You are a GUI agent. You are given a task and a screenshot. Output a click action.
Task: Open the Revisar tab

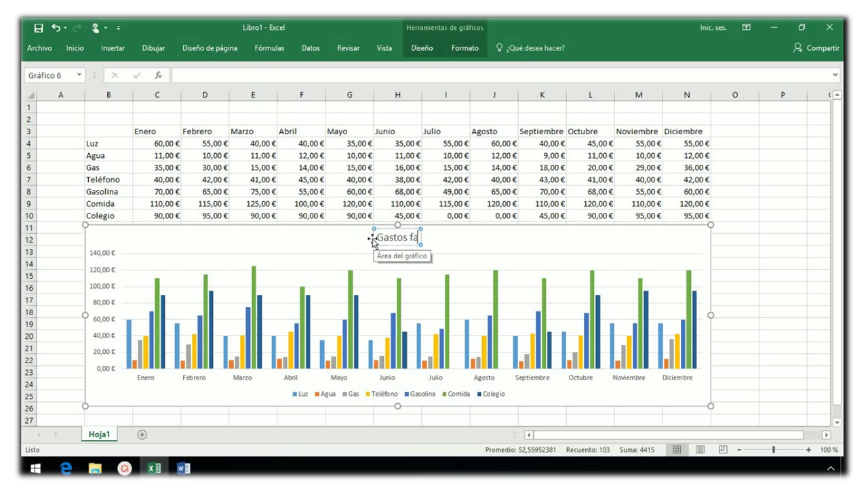coord(349,48)
